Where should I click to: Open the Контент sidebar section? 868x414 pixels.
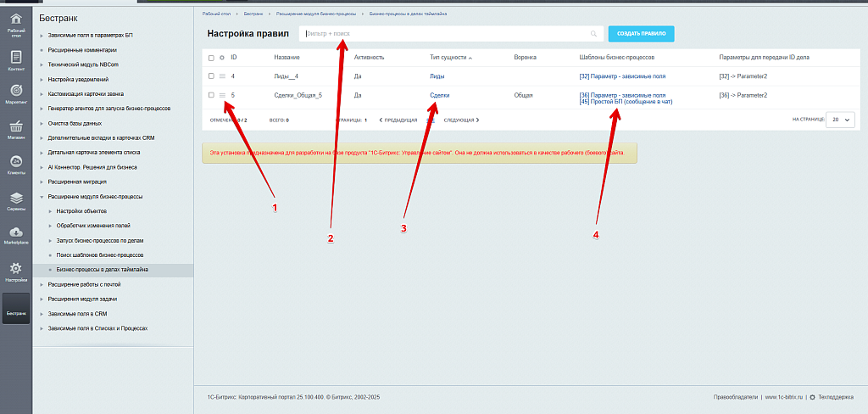[x=15, y=59]
